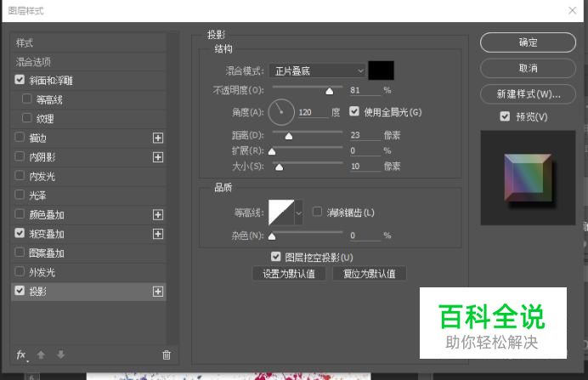Click the angle value field showing 120

(314, 112)
